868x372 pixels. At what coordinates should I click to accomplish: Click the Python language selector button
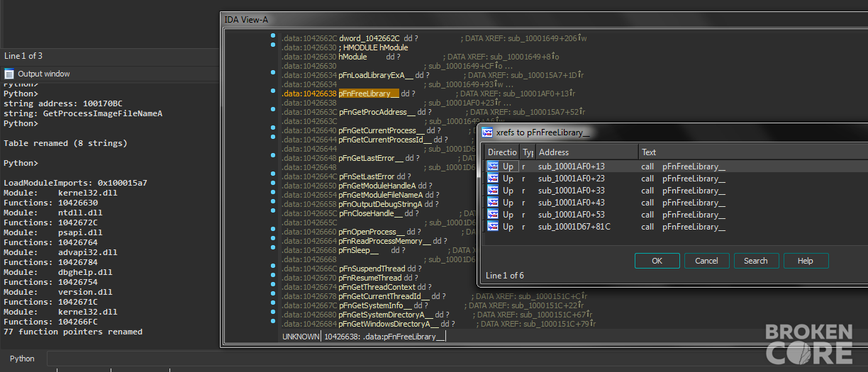[x=22, y=359]
